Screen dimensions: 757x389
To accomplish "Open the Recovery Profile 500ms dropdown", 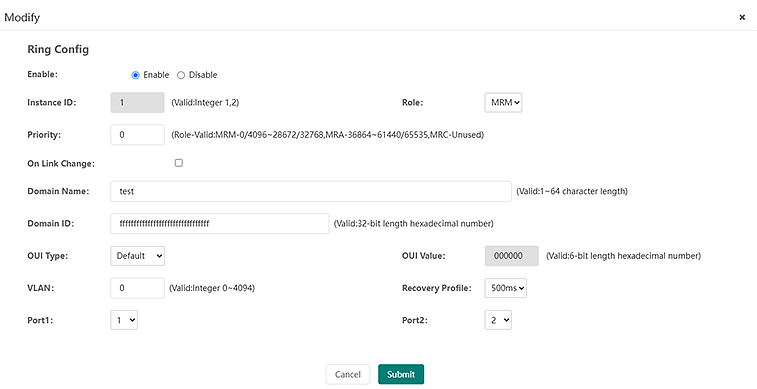I will (x=505, y=288).
